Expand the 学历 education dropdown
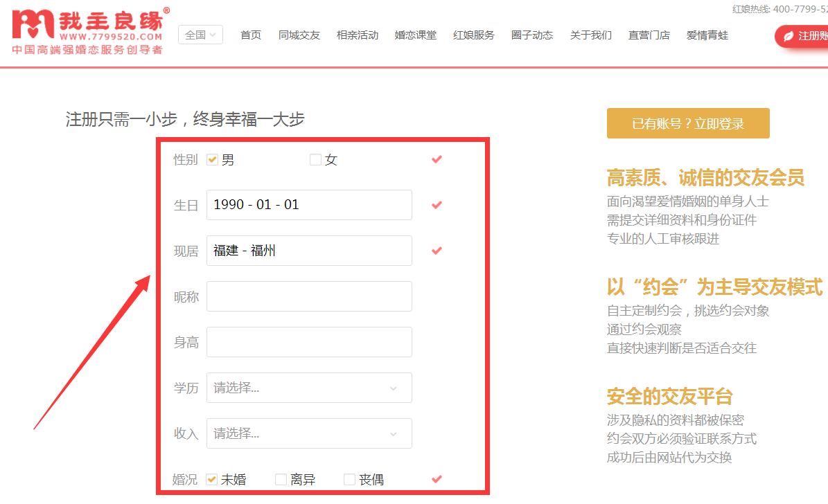Screen dimensions: 828x504 pyautogui.click(x=309, y=388)
